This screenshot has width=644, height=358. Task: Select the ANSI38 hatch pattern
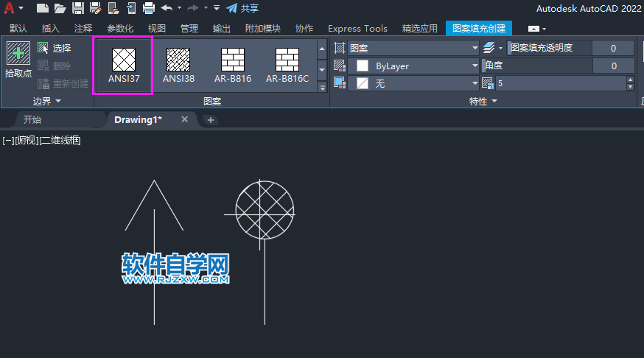(x=178, y=66)
